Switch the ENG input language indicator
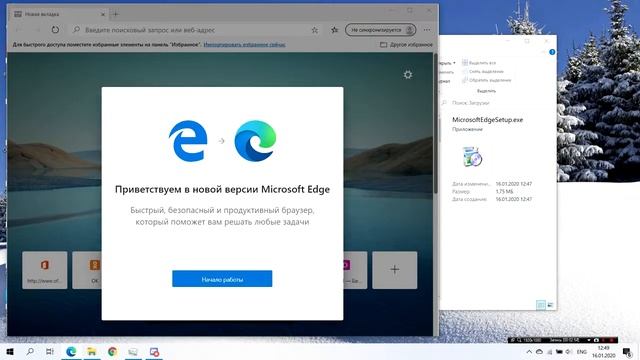 click(582, 351)
